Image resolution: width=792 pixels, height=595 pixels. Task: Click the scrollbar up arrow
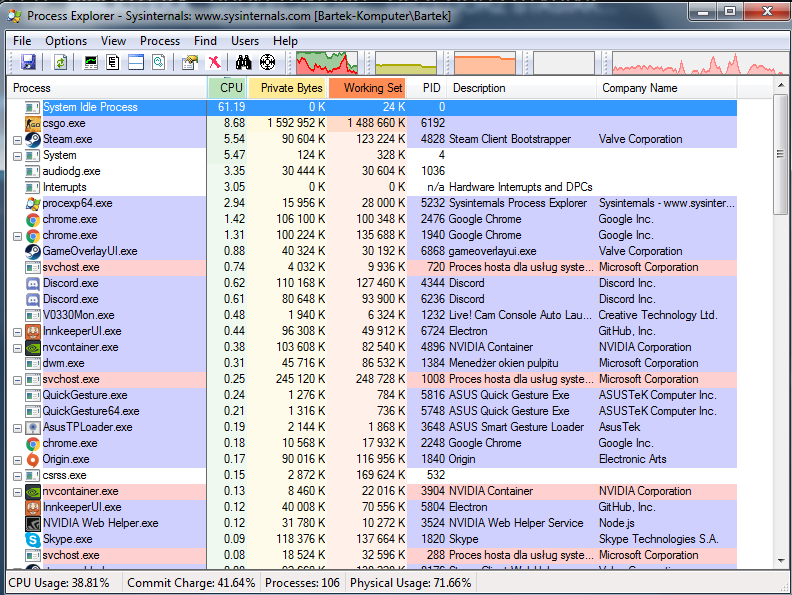tap(781, 85)
